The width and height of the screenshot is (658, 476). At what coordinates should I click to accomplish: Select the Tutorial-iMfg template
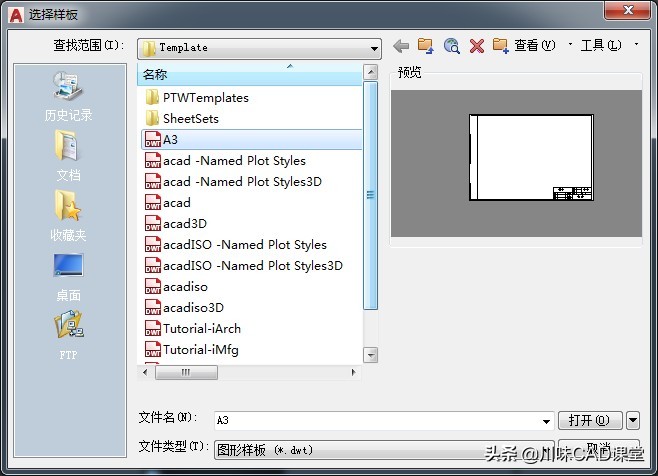point(192,350)
